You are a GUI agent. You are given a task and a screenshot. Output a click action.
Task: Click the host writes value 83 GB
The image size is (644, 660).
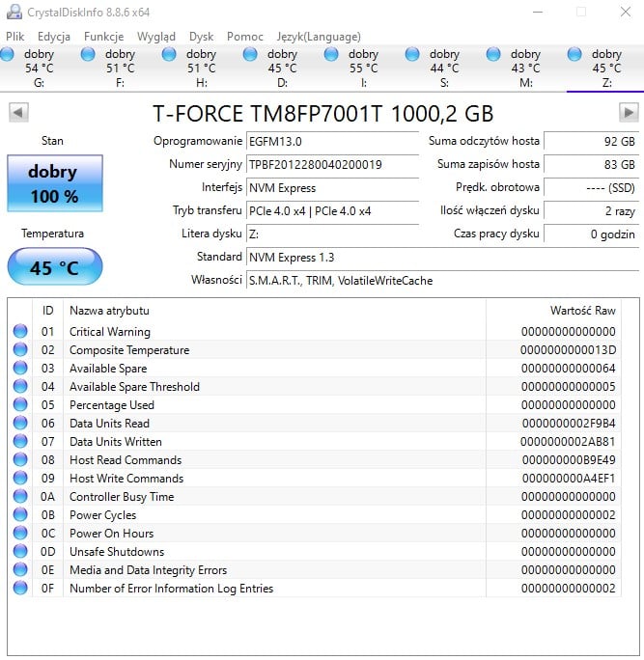coord(591,165)
